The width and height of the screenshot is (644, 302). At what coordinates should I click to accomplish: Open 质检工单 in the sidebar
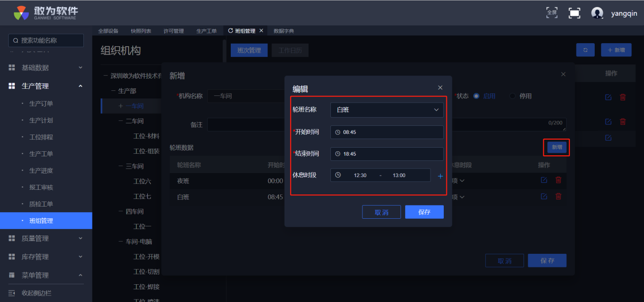[41, 204]
